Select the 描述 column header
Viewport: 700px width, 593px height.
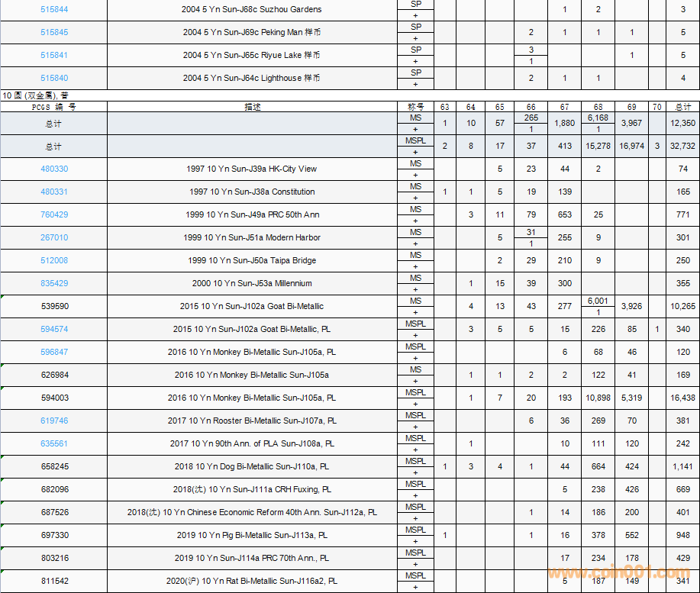[252, 107]
